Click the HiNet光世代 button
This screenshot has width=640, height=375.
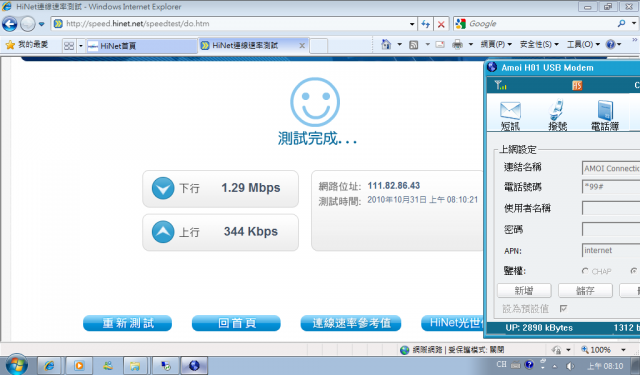(452, 323)
